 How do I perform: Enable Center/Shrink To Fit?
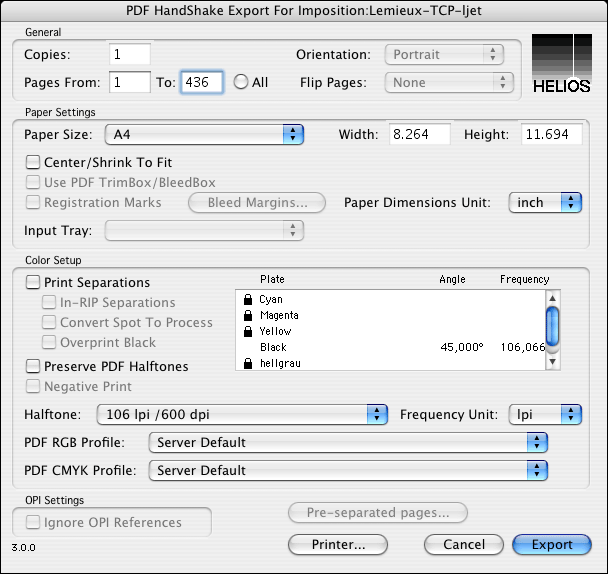(33, 162)
